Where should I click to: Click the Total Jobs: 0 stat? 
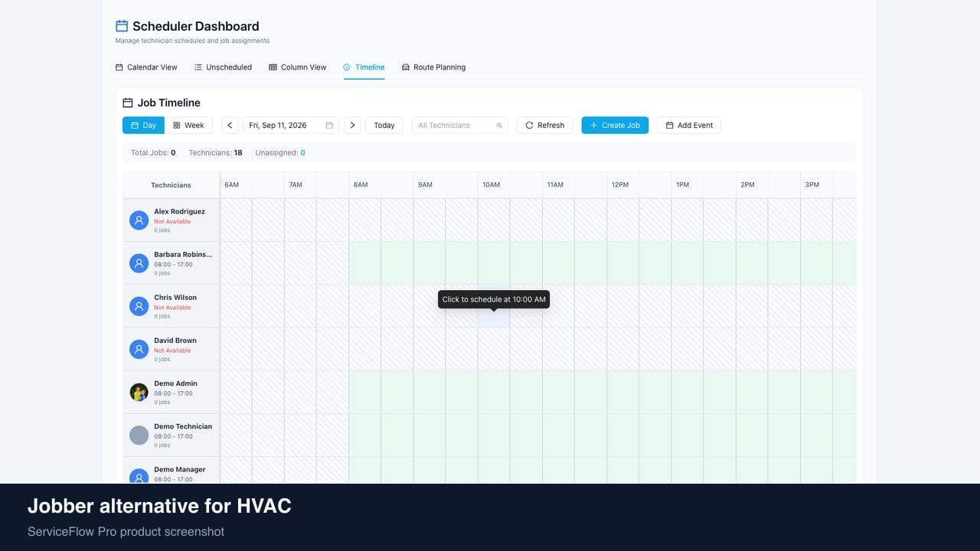[x=153, y=153]
